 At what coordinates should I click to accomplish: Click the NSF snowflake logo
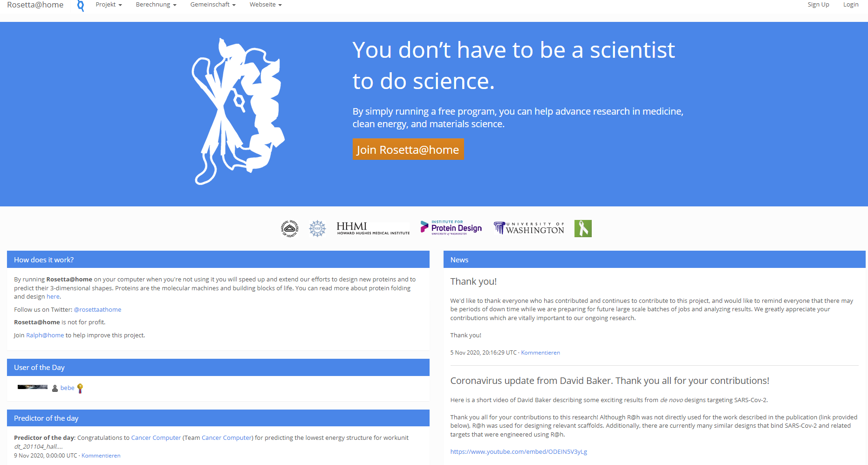tap(317, 228)
